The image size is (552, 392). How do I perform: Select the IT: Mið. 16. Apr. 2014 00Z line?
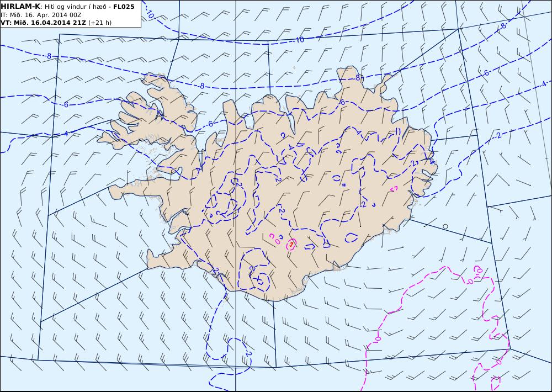click(x=41, y=15)
